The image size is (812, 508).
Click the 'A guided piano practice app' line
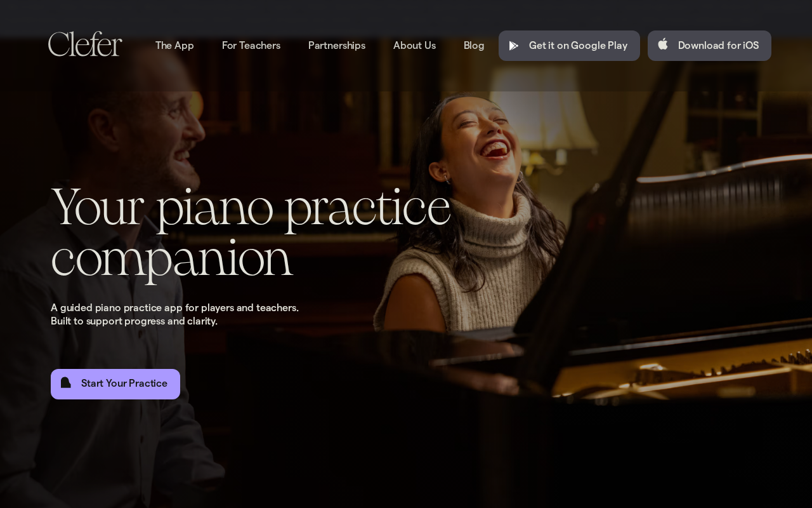pos(174,308)
